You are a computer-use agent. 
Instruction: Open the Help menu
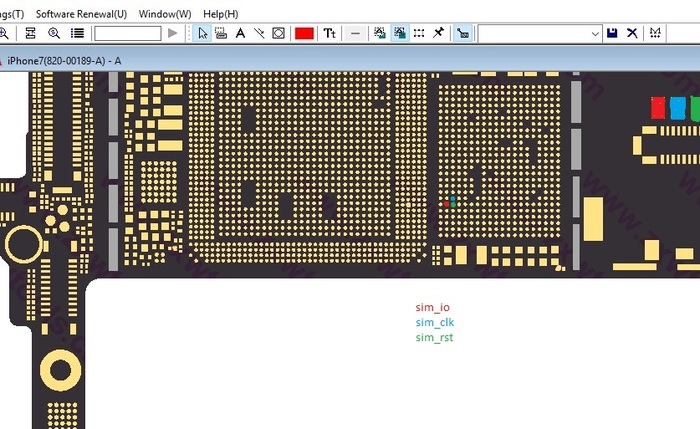coord(220,14)
